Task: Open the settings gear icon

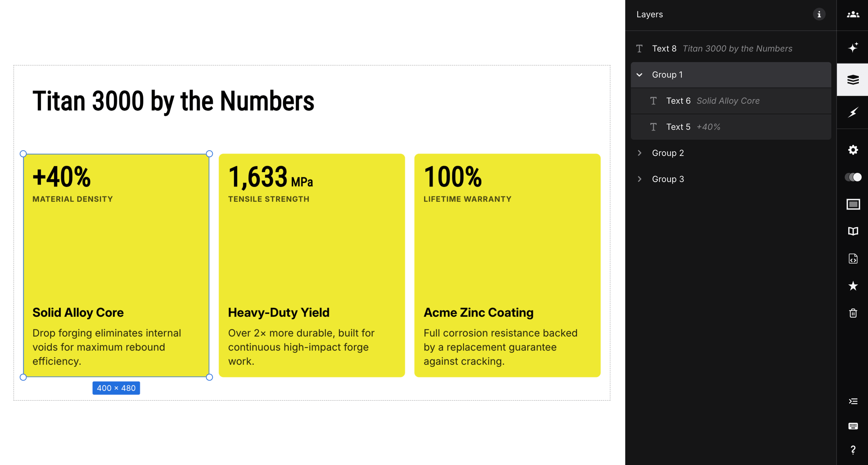Action: (853, 150)
